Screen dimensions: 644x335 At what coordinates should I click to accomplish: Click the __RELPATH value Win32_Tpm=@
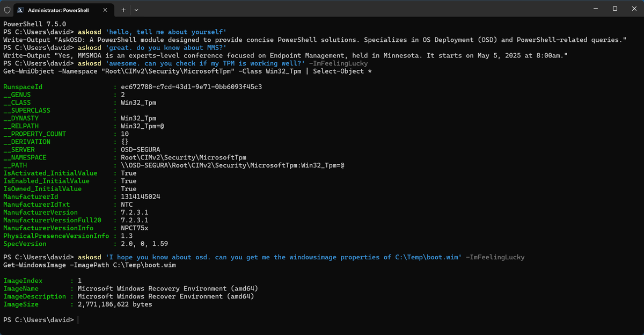142,126
